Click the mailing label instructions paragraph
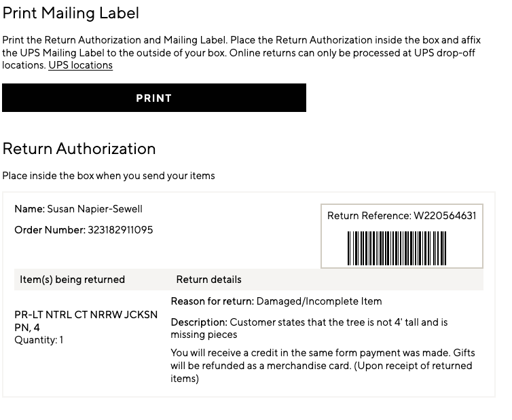The image size is (512, 420). (x=238, y=47)
